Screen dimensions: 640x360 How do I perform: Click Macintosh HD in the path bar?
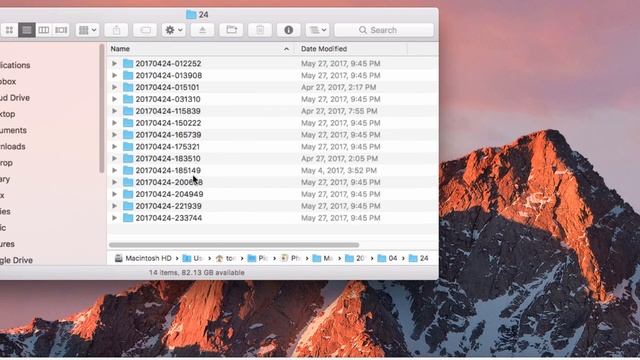pos(143,258)
